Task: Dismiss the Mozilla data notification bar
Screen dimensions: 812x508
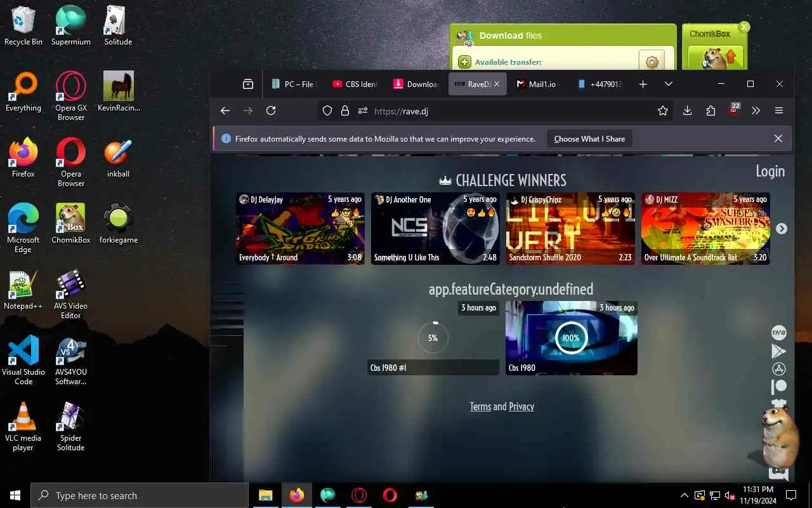Action: (x=778, y=138)
